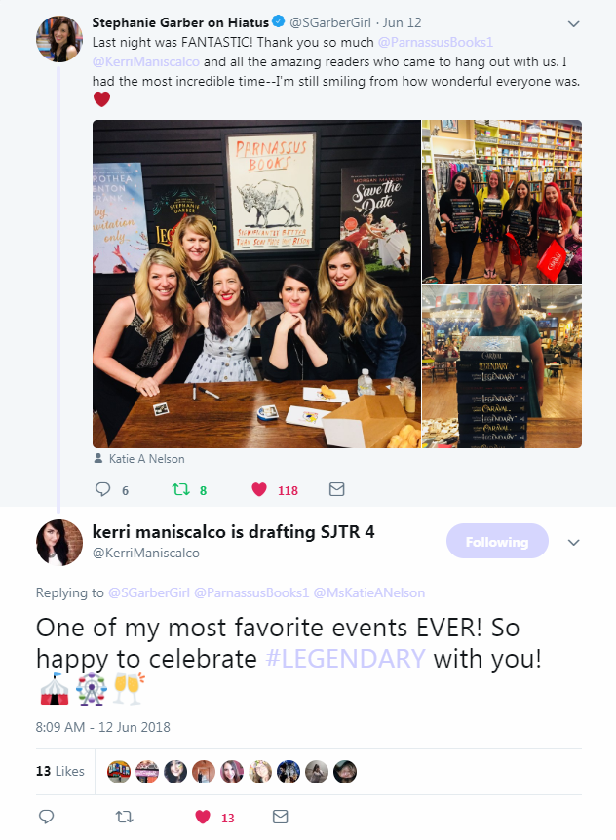Reply to Kerri Maniscalco's tweet
Image resolution: width=616 pixels, height=840 pixels.
(x=47, y=817)
